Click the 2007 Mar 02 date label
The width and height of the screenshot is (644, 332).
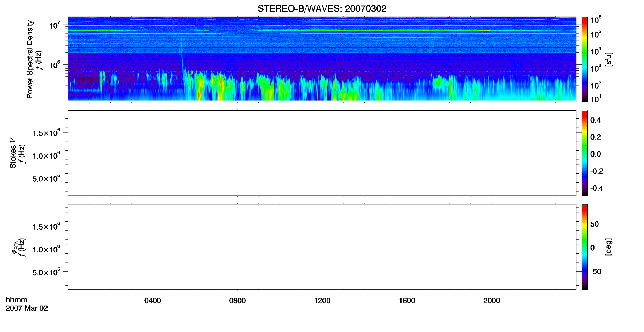pyautogui.click(x=27, y=308)
